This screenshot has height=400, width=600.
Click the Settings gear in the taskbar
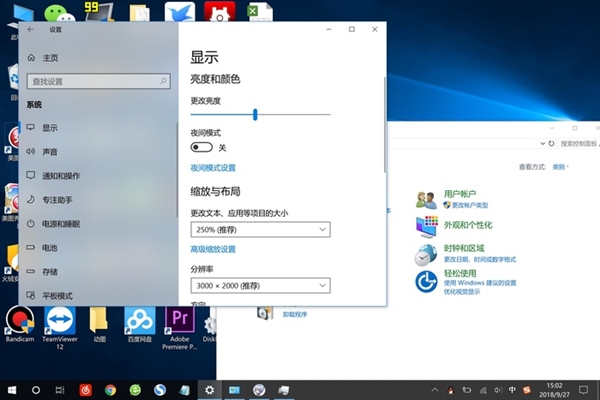(x=209, y=389)
